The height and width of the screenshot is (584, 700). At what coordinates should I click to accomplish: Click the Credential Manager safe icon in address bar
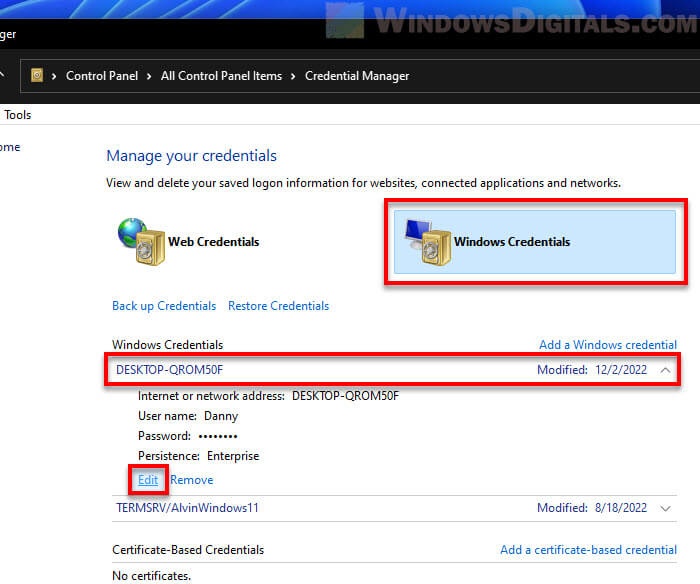coord(37,75)
